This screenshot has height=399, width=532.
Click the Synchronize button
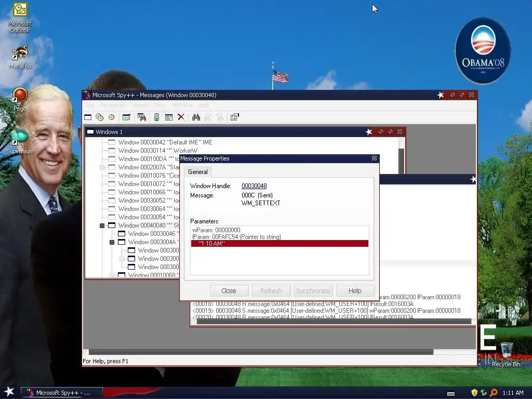[x=313, y=291]
